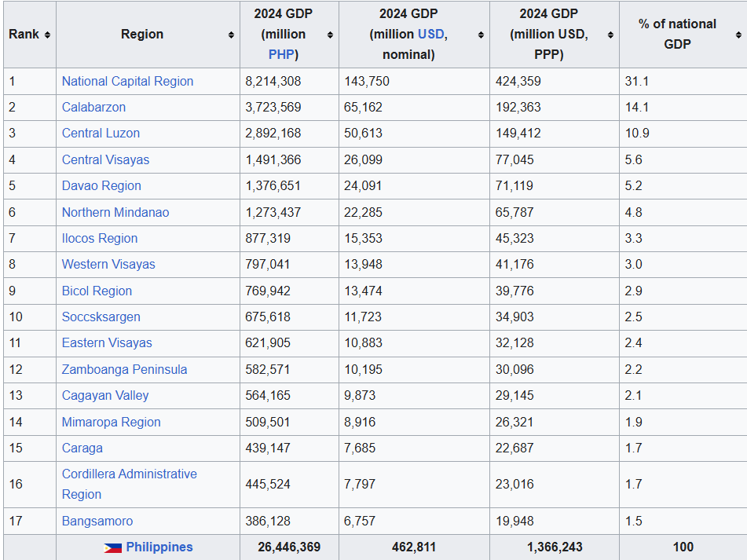Open the Northern Mindanao link
Screen dimensions: 747x560
tap(115, 212)
